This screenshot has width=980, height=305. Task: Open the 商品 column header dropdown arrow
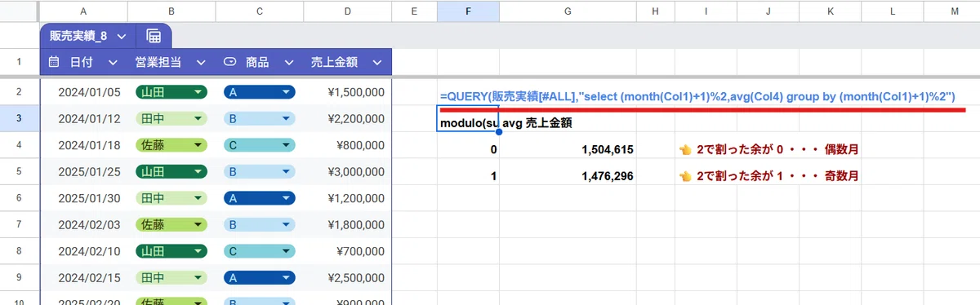[288, 62]
